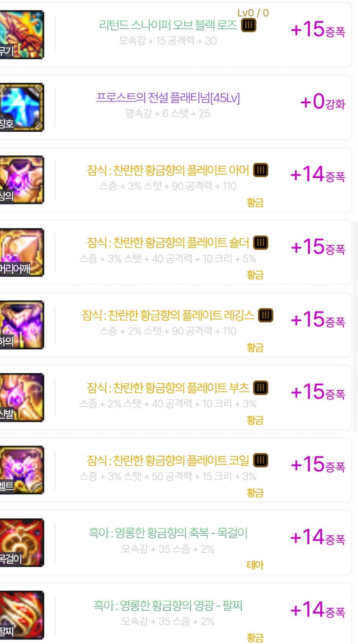
Task: Open the weapon item icon (무기)
Action: [x=22, y=35]
